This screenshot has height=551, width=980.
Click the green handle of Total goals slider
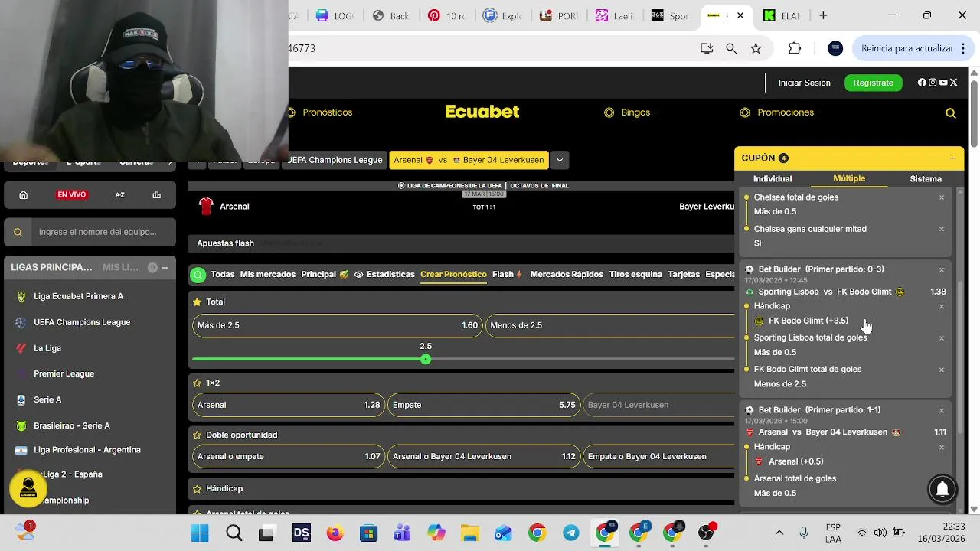[426, 360]
